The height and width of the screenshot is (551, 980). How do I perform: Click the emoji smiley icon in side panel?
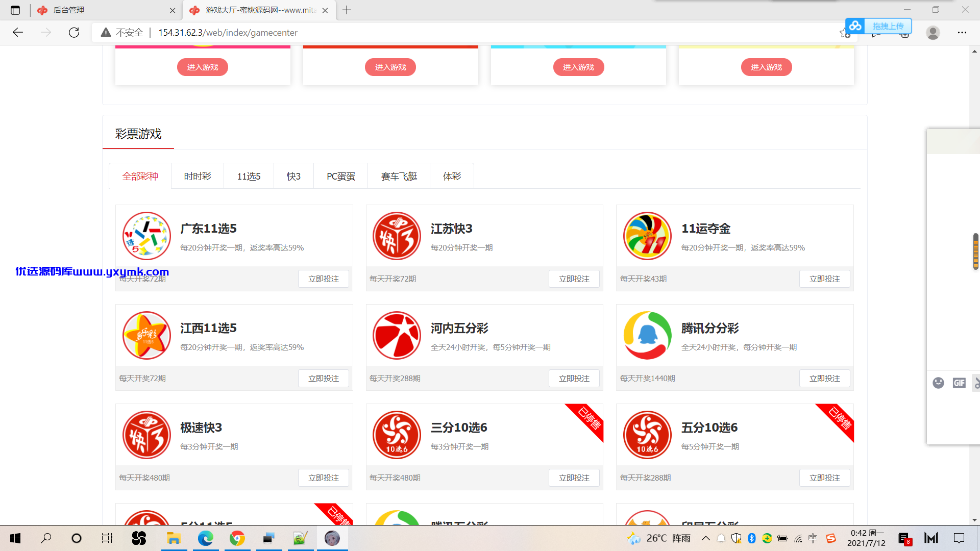point(938,383)
